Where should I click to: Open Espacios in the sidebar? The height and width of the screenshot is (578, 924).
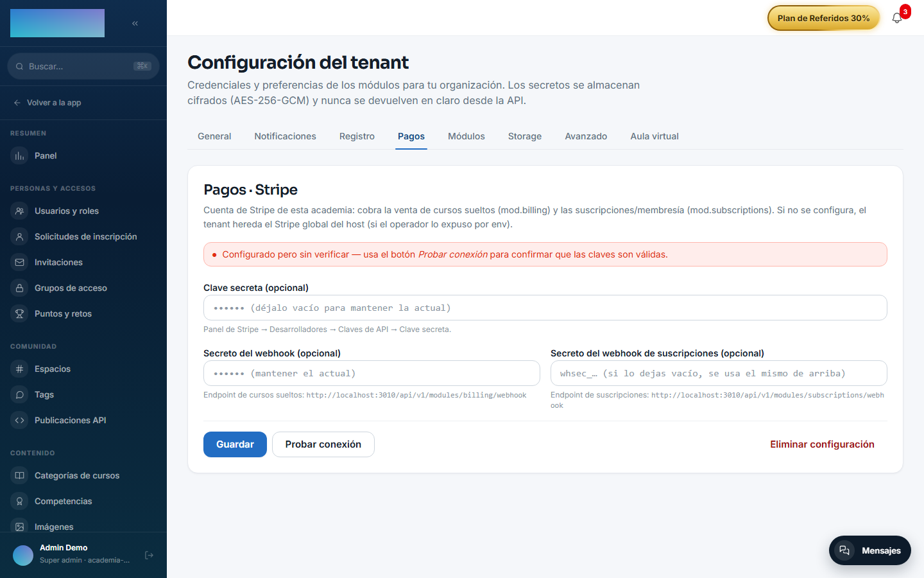click(83, 369)
